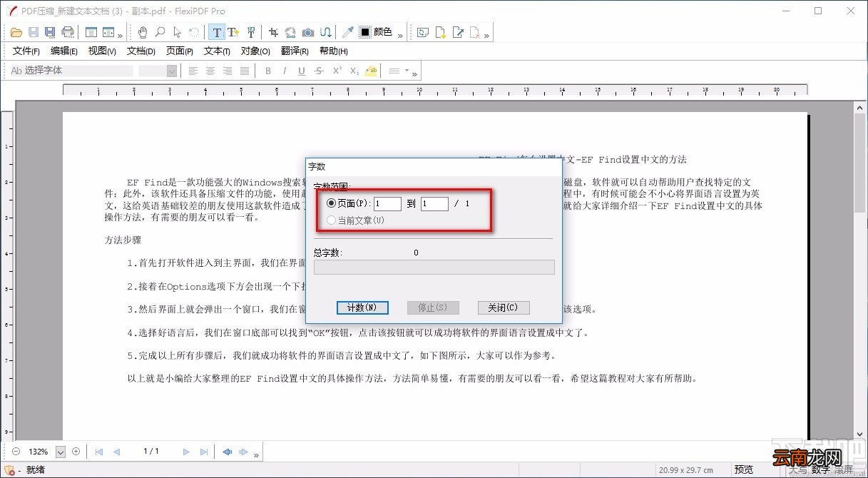Click the Save As disk icon beside the printer
The width and height of the screenshot is (868, 478).
[50, 32]
